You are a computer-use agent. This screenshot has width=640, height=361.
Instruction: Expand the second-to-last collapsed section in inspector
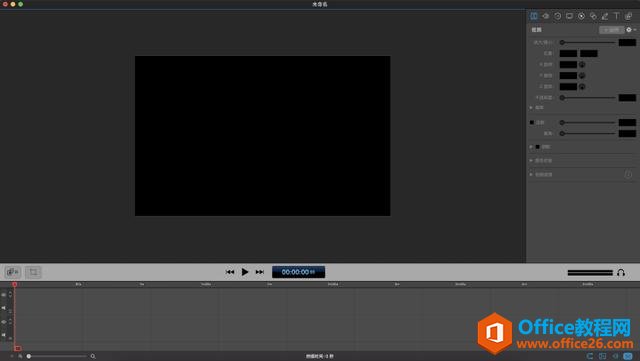[x=531, y=160]
